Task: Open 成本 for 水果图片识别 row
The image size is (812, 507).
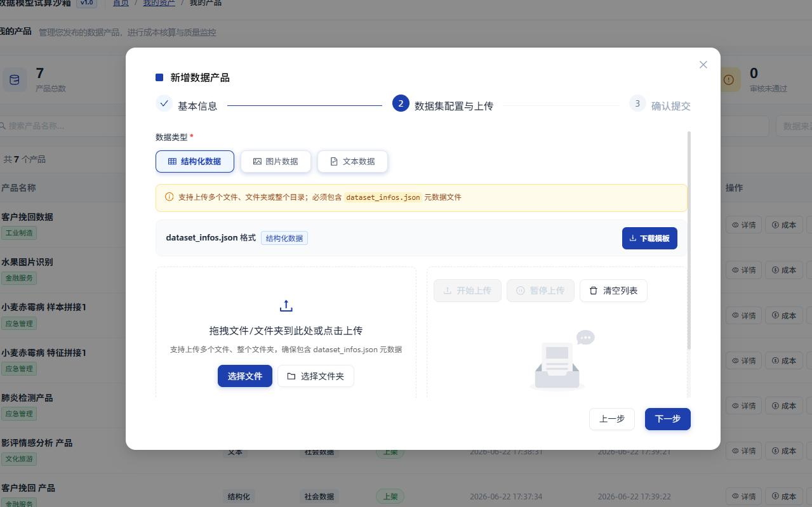Action: tap(783, 270)
